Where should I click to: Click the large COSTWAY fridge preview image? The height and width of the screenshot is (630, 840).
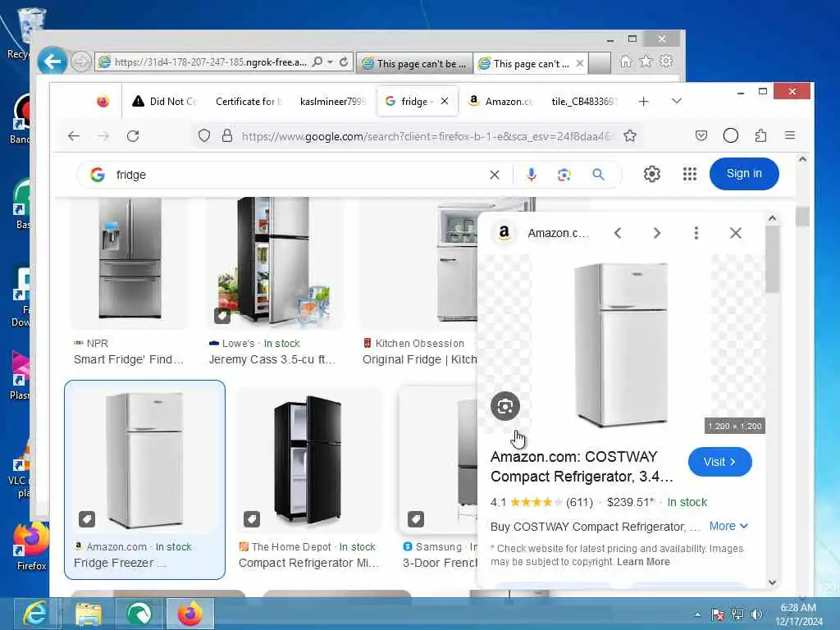pyautogui.click(x=621, y=345)
